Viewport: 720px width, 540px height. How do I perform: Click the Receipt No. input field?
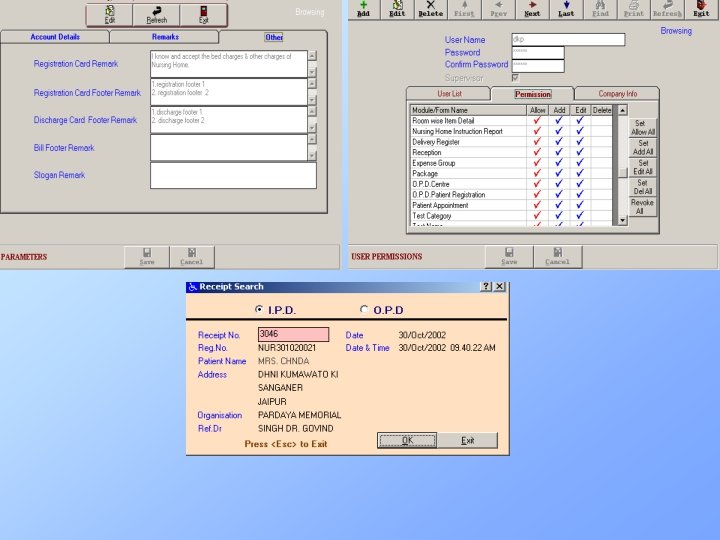pyautogui.click(x=293, y=334)
